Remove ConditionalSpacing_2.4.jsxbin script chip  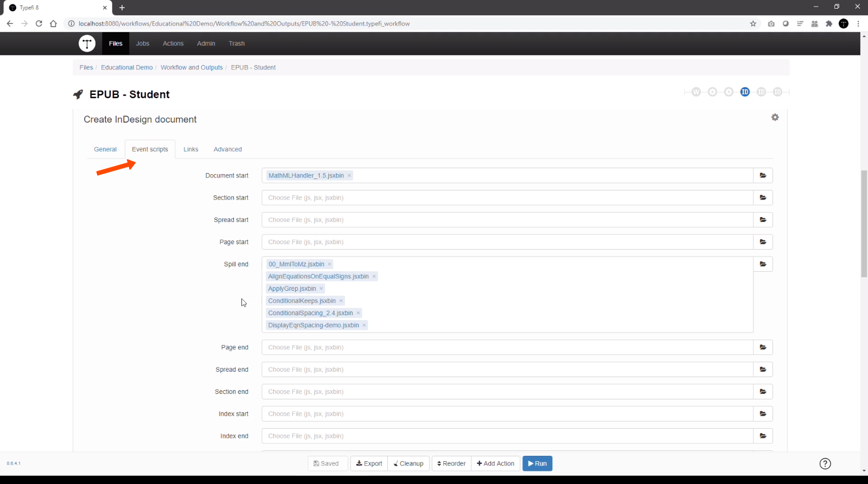tap(358, 313)
